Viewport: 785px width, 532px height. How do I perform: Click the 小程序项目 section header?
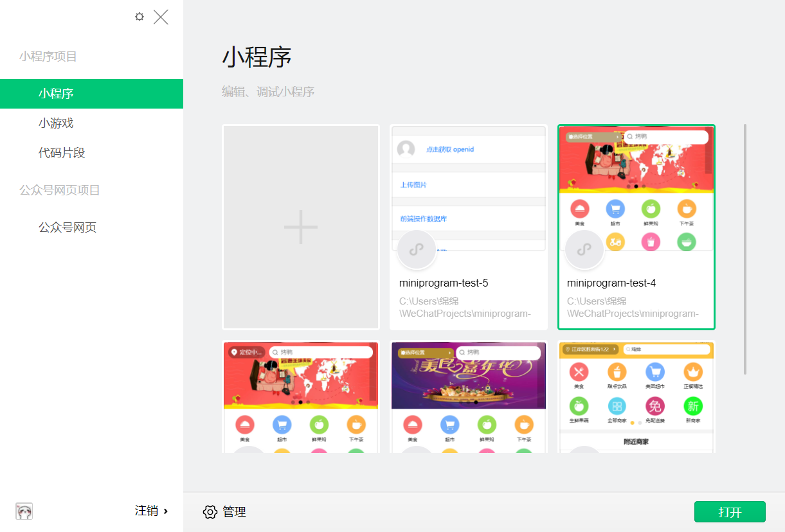pos(48,57)
